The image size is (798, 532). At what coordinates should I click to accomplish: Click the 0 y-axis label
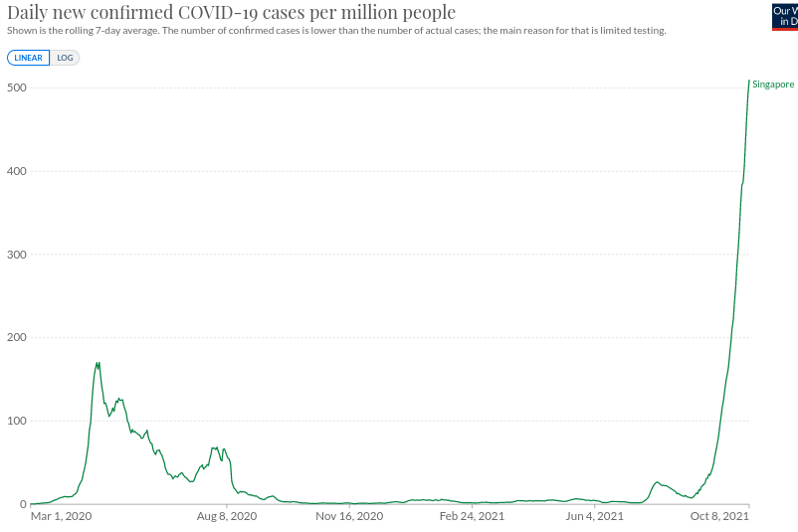pyautogui.click(x=22, y=504)
